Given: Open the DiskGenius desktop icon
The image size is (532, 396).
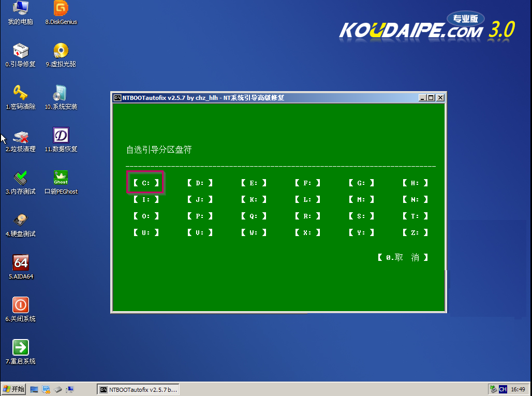Looking at the screenshot, I should click(x=61, y=9).
